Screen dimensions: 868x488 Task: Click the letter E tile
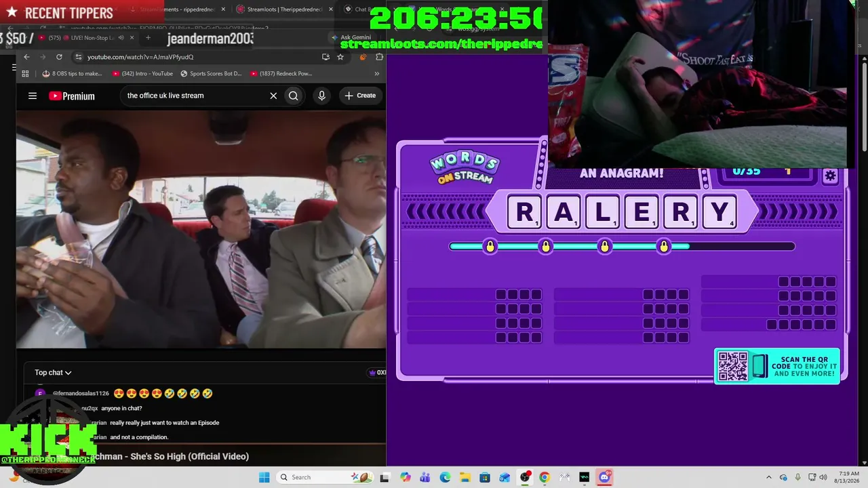[x=641, y=212]
